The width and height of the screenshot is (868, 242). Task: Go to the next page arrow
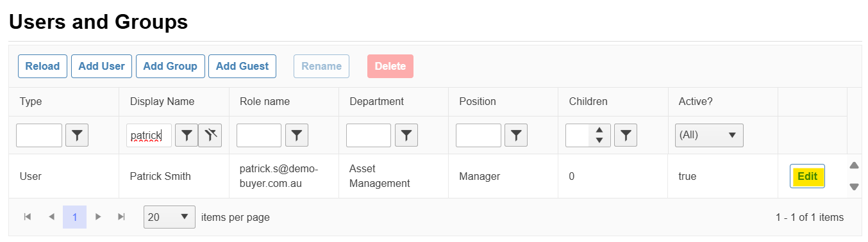click(x=98, y=217)
